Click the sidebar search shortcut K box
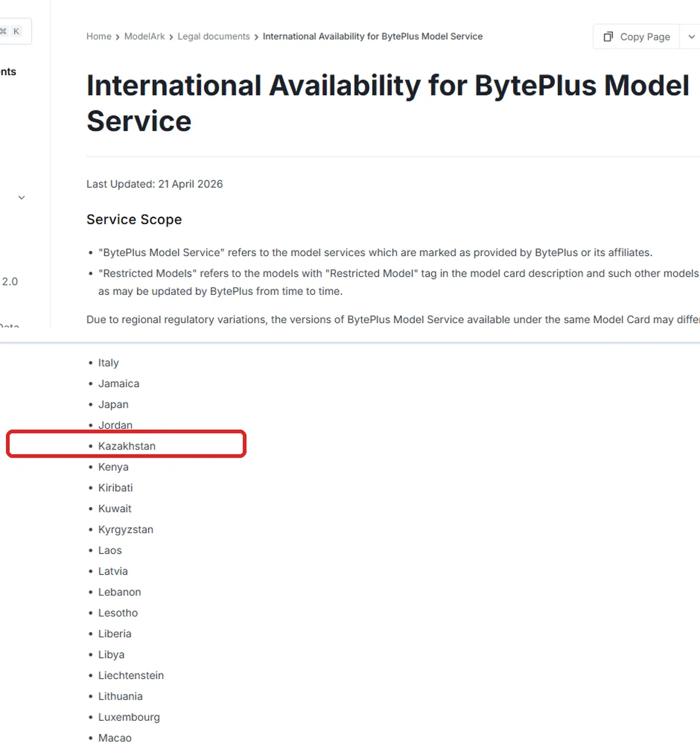Image resolution: width=700 pixels, height=752 pixels. 16,31
